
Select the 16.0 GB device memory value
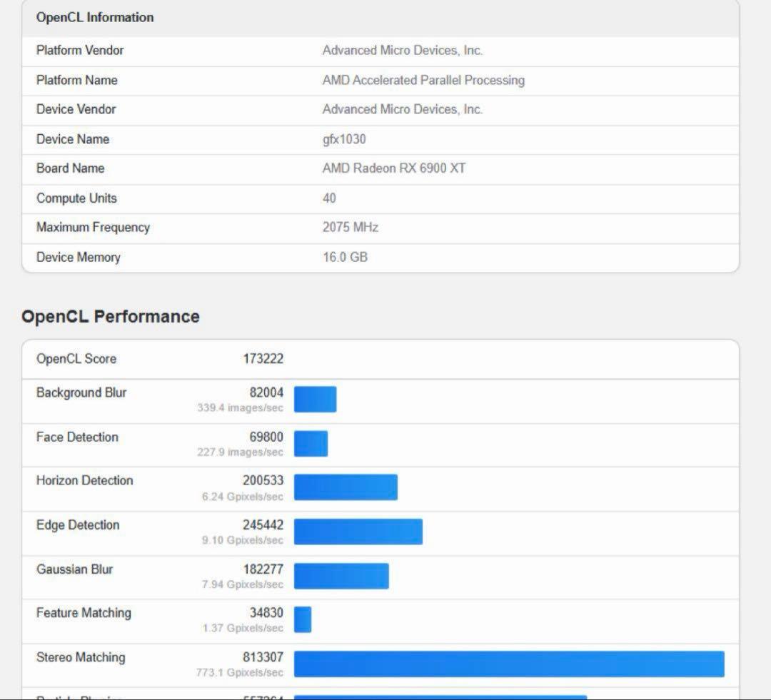(345, 258)
